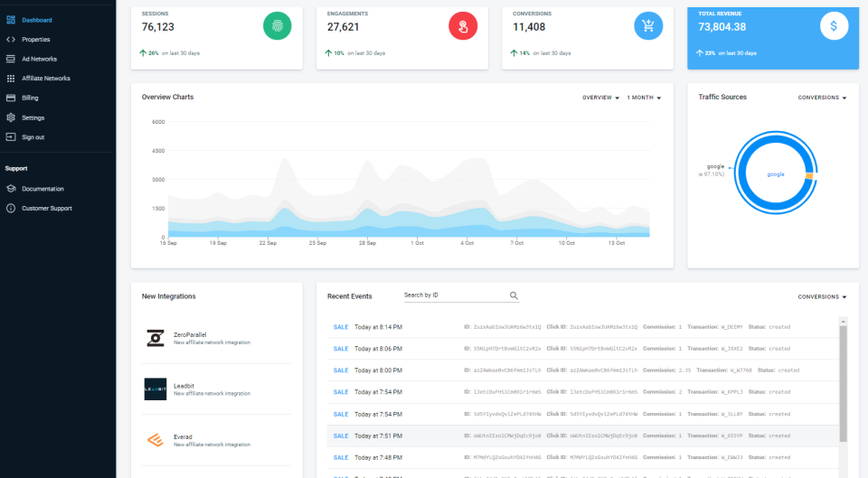Click the Dashboard icon in sidebar
868x478 pixels.
11,20
